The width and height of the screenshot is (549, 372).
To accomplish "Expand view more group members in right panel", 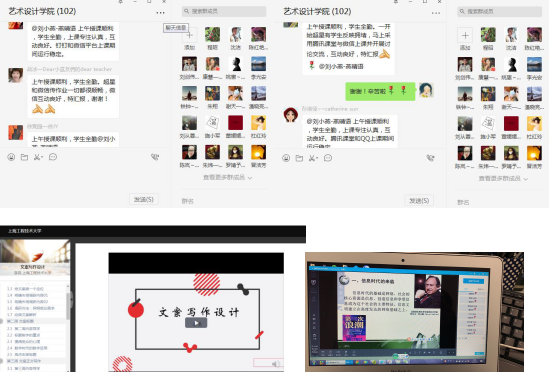I will pos(503,179).
